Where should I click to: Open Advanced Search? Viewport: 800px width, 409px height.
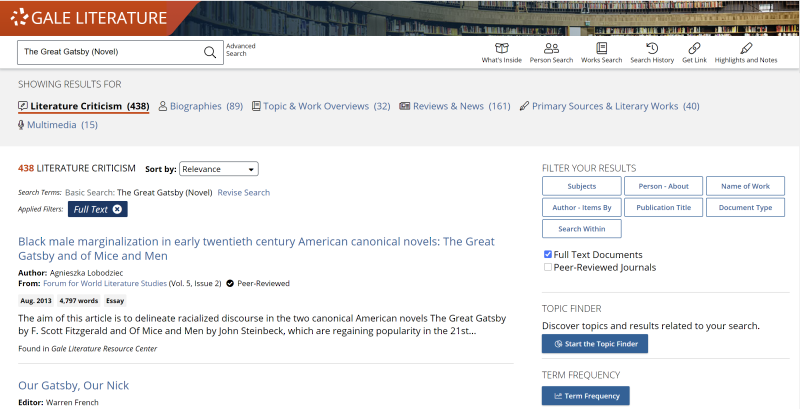(x=240, y=49)
